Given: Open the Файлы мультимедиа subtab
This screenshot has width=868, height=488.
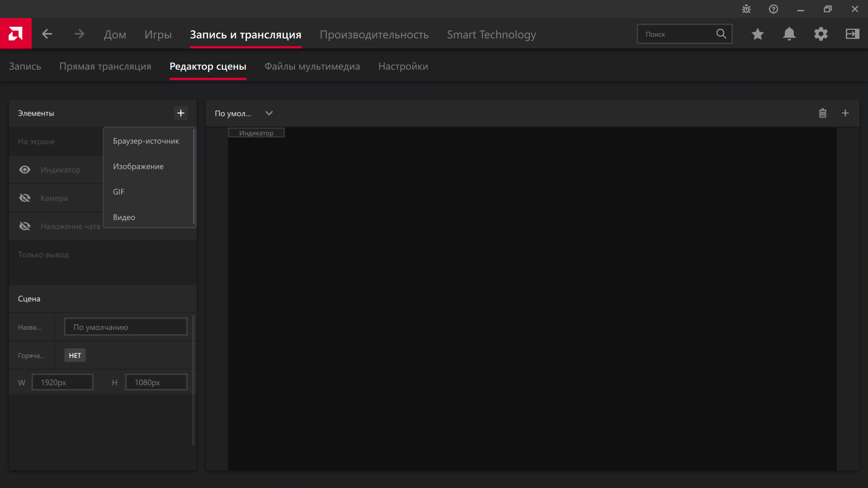Looking at the screenshot, I should [x=312, y=66].
